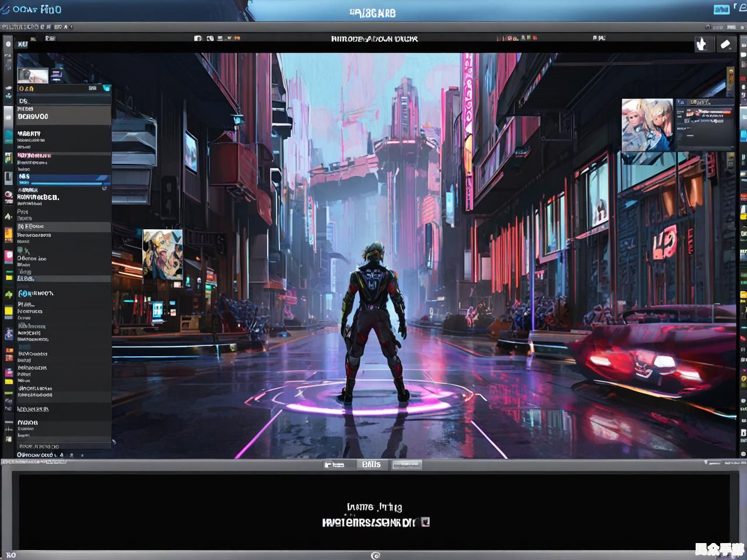Click the cyan badge in the title bar

click(721, 9)
